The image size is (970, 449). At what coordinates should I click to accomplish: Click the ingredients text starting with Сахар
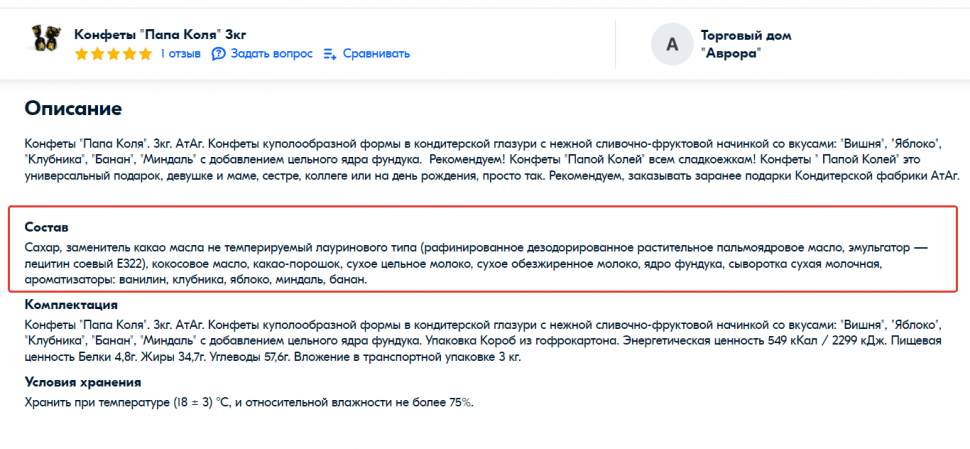[x=476, y=264]
